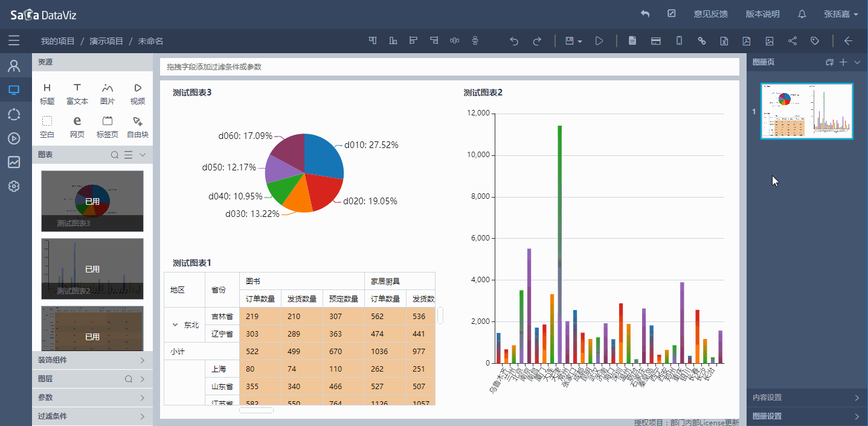The height and width of the screenshot is (426, 868).
Task: Open the hamburger menu in the toolbar
Action: click(14, 40)
